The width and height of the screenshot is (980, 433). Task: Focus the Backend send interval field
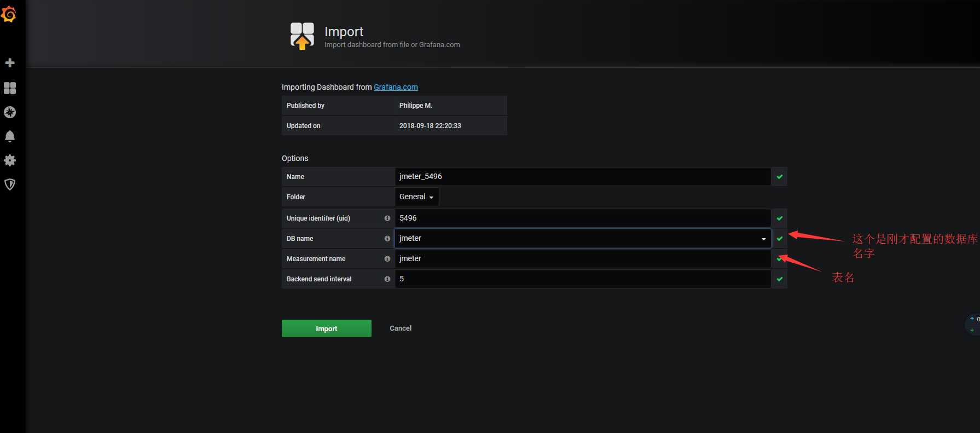click(x=583, y=279)
